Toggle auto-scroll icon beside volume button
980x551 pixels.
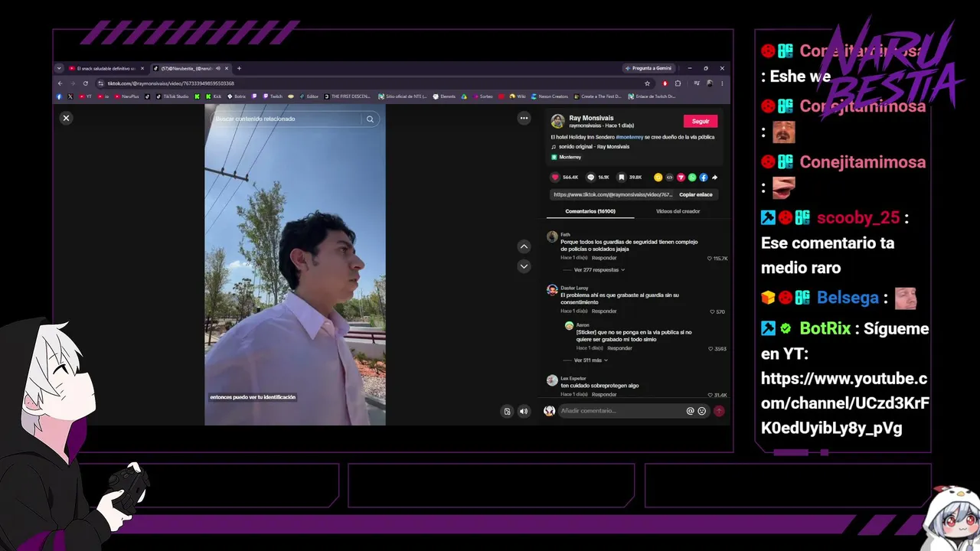pos(507,411)
